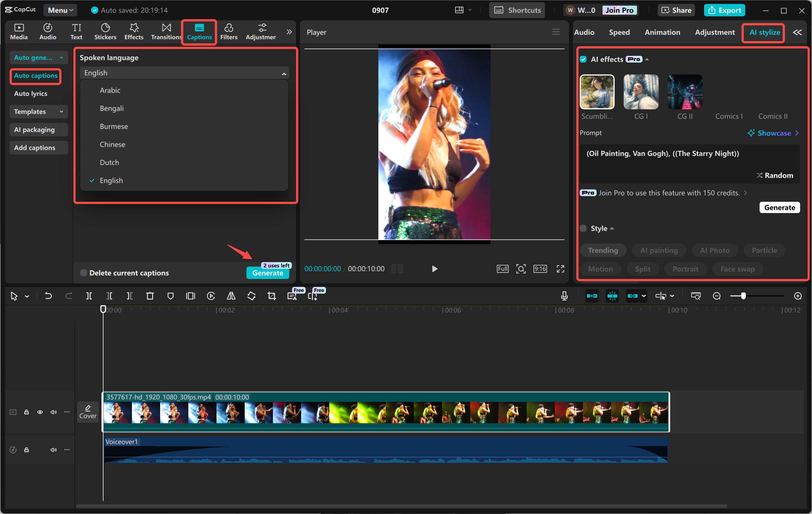The width and height of the screenshot is (812, 514).
Task: Select Chinese from the language list
Action: (112, 144)
